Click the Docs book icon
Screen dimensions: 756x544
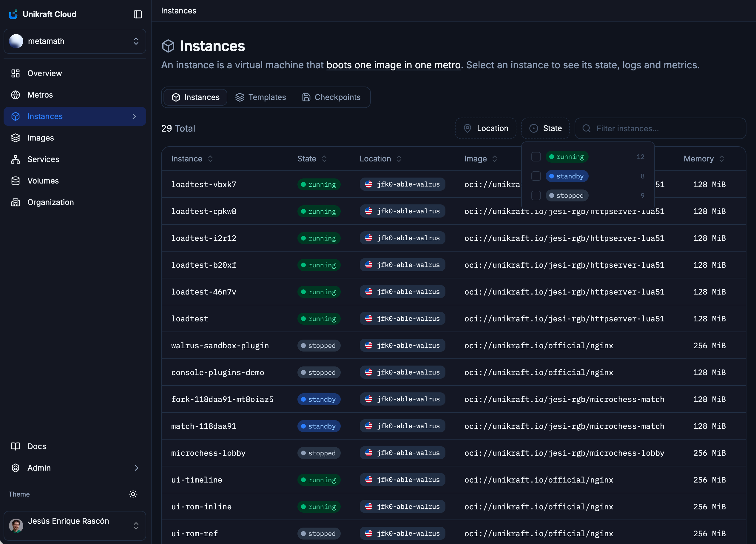(x=15, y=446)
